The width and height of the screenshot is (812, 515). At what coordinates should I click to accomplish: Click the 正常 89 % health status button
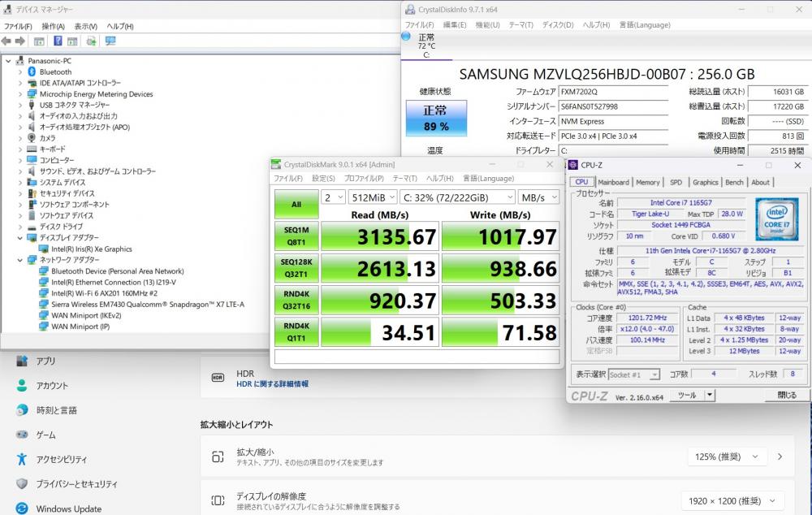(436, 118)
